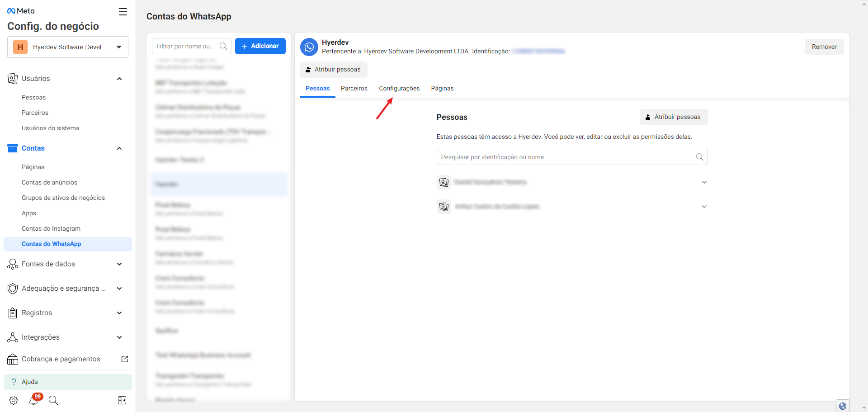Click the search magnifier in bottom sidebar
Image resolution: width=868 pixels, height=412 pixels.
coord(53,400)
